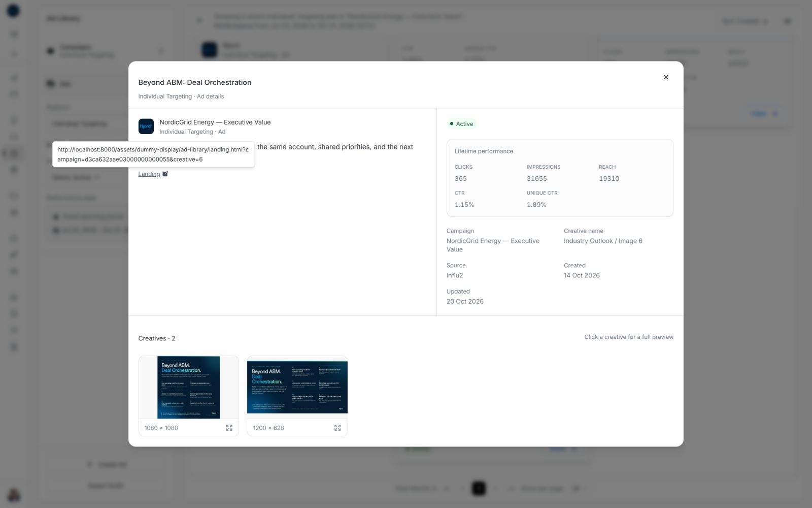
Task: Open the wide 1200 × 628 creative thumbnail
Action: point(297,387)
